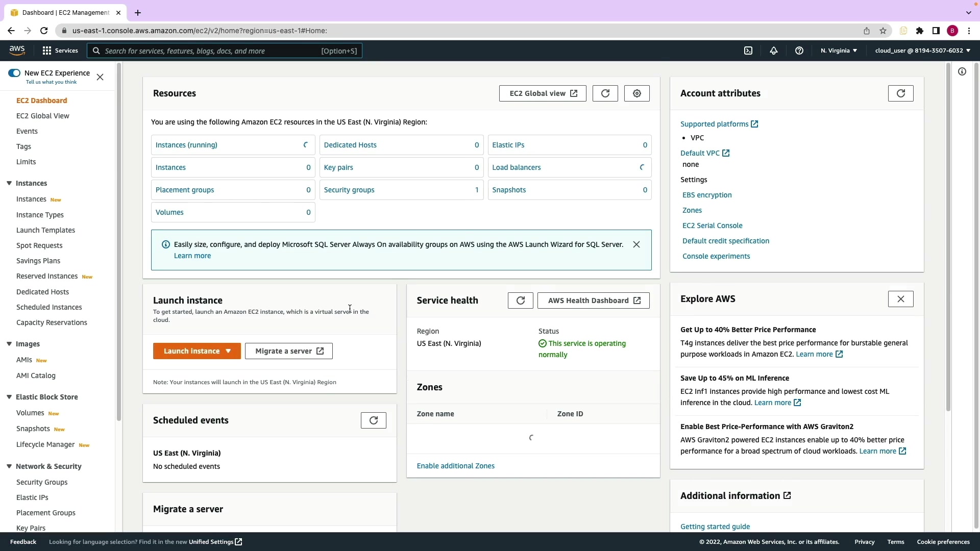
Task: Open the N. Virginia region dropdown
Action: click(839, 51)
